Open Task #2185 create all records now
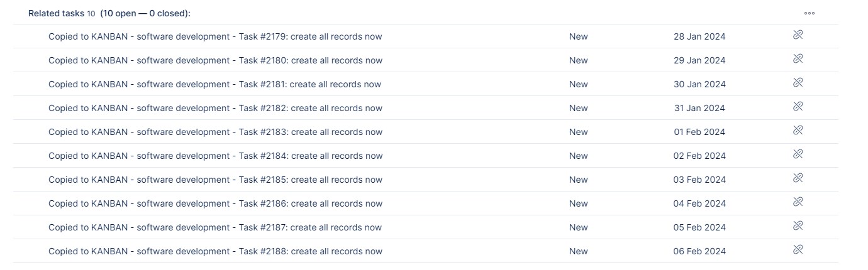 coord(215,180)
